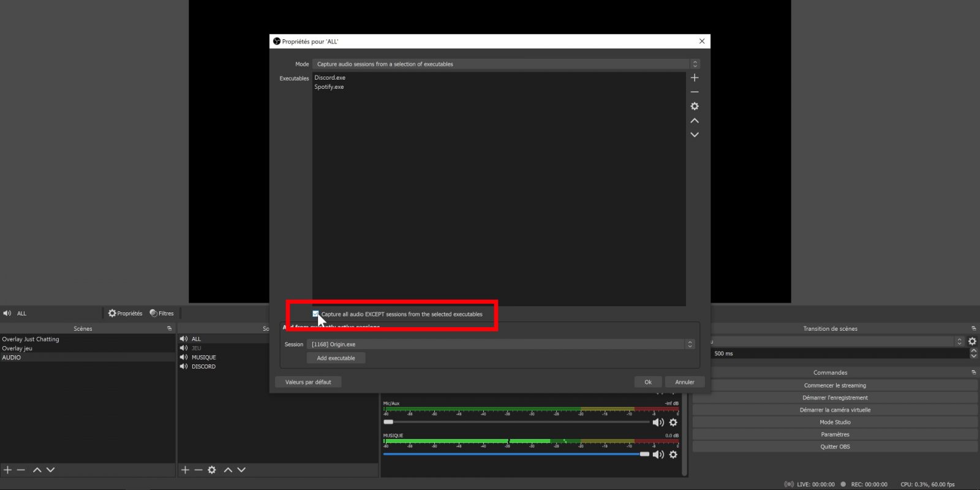Open the Session dropdown showing Origin.exe
The image size is (980, 490).
click(x=500, y=344)
